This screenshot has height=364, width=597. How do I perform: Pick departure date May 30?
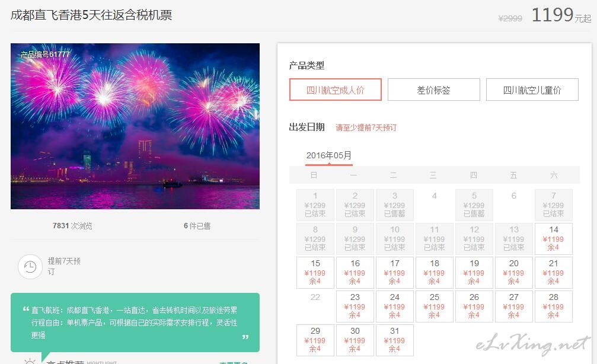[355, 340]
